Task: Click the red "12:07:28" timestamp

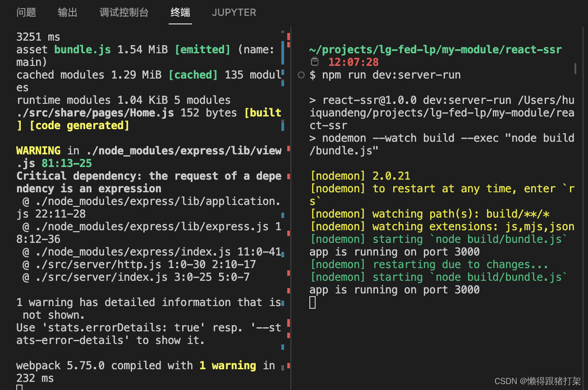Action: (x=354, y=62)
